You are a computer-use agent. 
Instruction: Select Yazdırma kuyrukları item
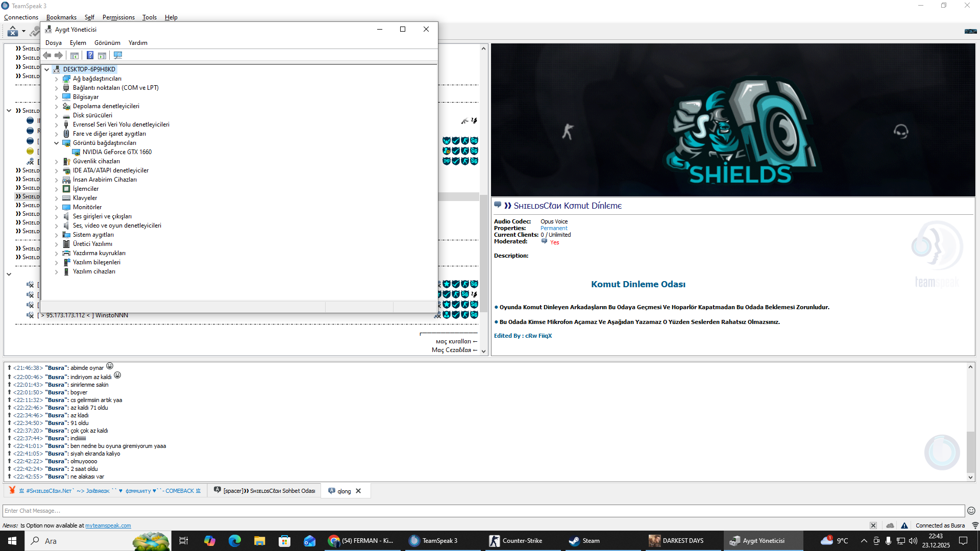[x=99, y=253]
